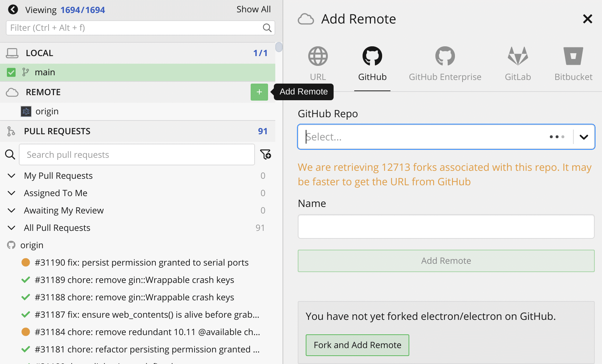Viewport: 602px width, 364px height.
Task: Click the 1694/1694 viewing count
Action: click(x=83, y=10)
